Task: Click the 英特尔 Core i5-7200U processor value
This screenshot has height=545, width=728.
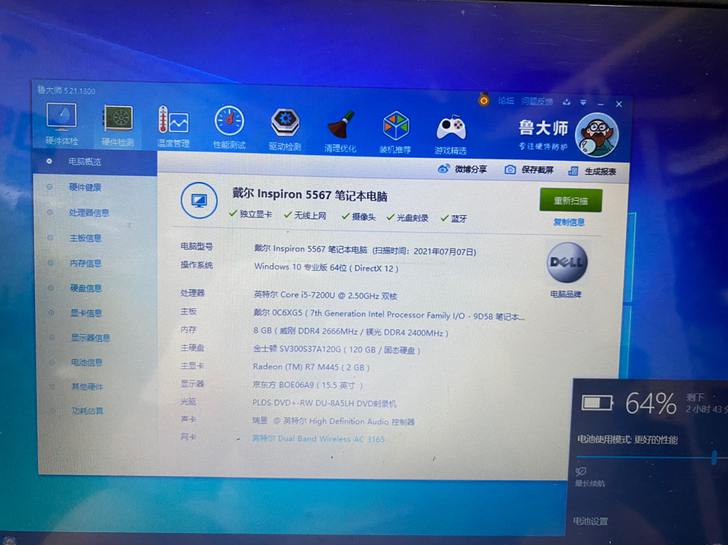Action: [325, 295]
